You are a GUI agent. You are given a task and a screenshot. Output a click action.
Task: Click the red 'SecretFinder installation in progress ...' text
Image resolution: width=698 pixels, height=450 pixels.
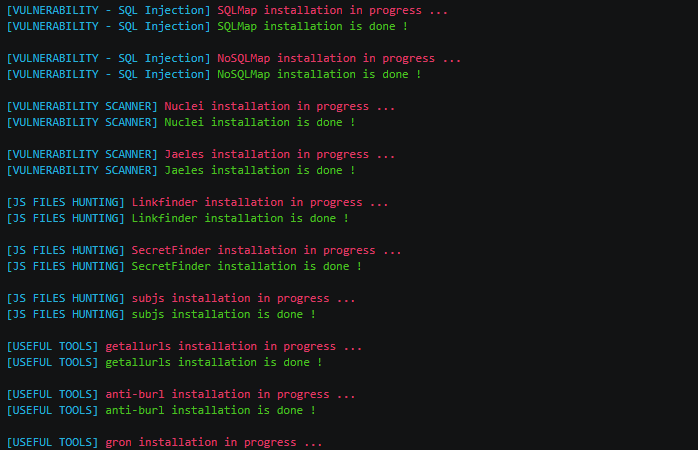pyautogui.click(x=266, y=251)
